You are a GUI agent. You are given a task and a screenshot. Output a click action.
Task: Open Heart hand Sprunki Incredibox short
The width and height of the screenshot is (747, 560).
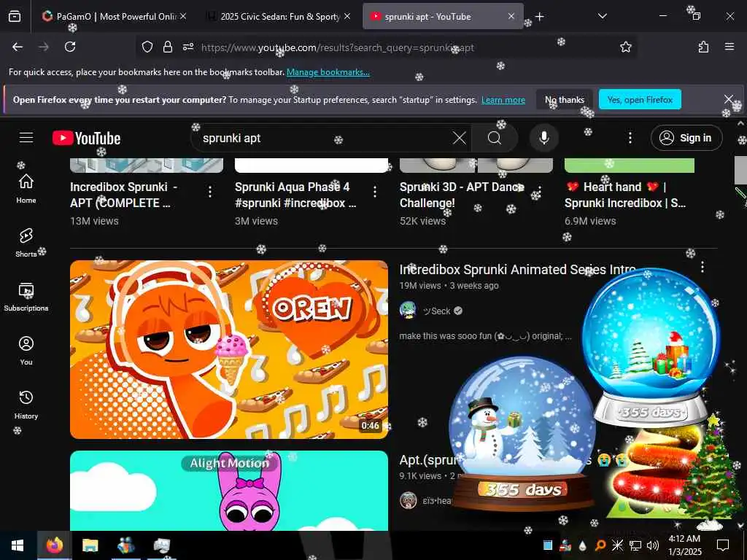pos(627,195)
